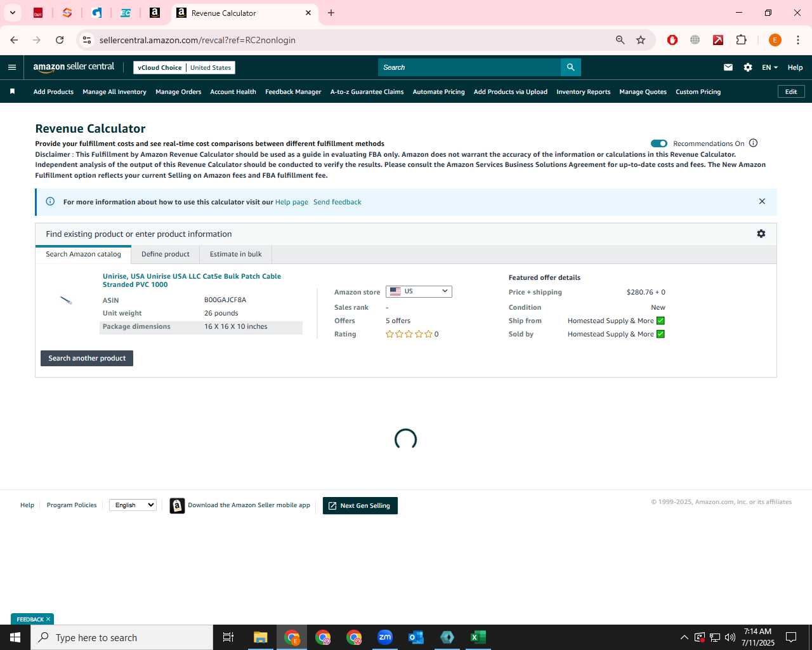This screenshot has height=650, width=812.
Task: Open Outlook from the taskbar
Action: click(x=416, y=637)
